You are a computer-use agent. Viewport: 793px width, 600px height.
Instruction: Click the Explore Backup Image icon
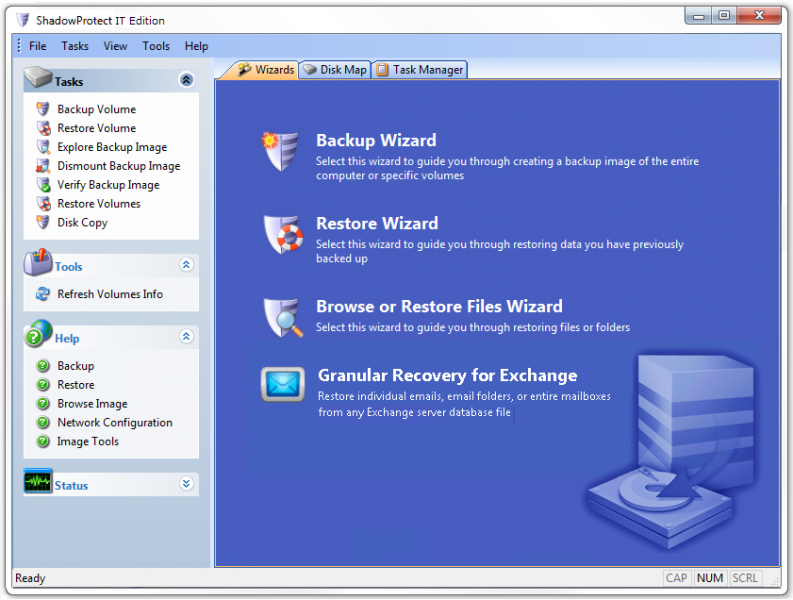coord(43,147)
